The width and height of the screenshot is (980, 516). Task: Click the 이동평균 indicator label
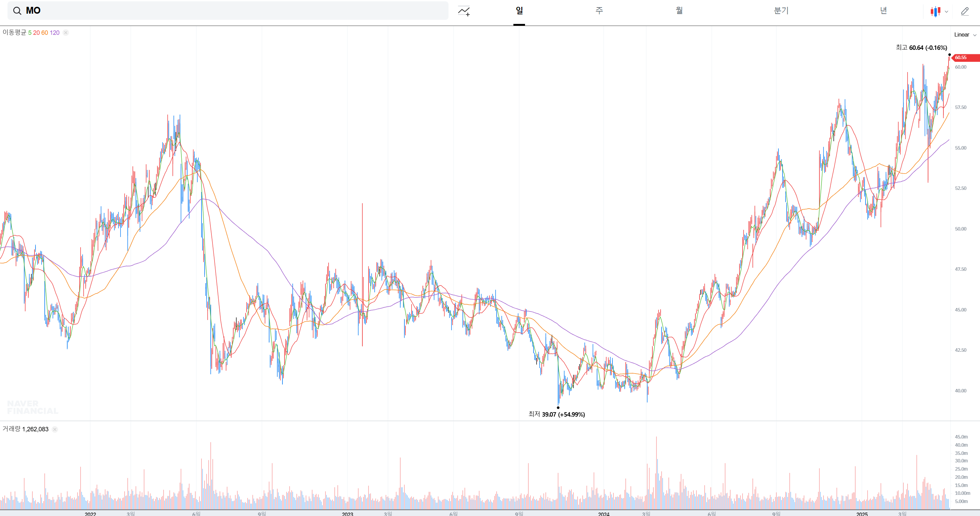14,33
